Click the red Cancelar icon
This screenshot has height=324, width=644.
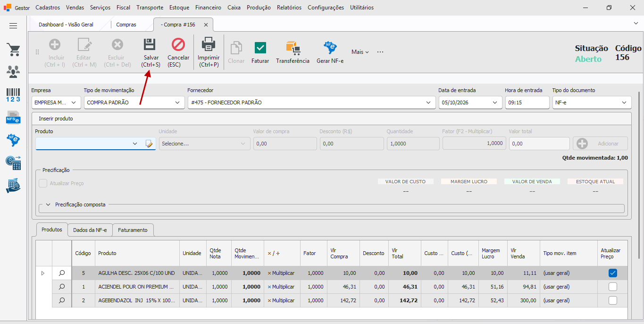pyautogui.click(x=178, y=45)
